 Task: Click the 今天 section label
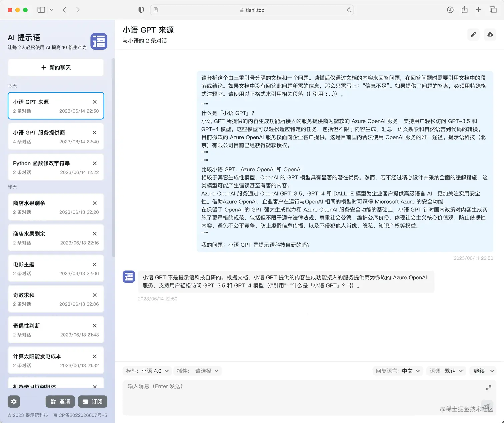tap(12, 86)
